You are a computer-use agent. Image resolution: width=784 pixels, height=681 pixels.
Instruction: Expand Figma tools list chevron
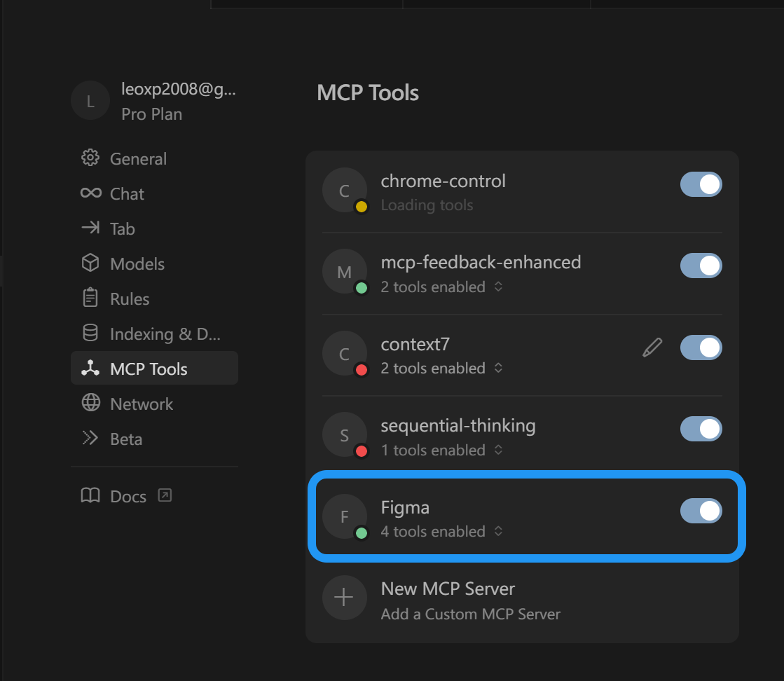click(499, 531)
